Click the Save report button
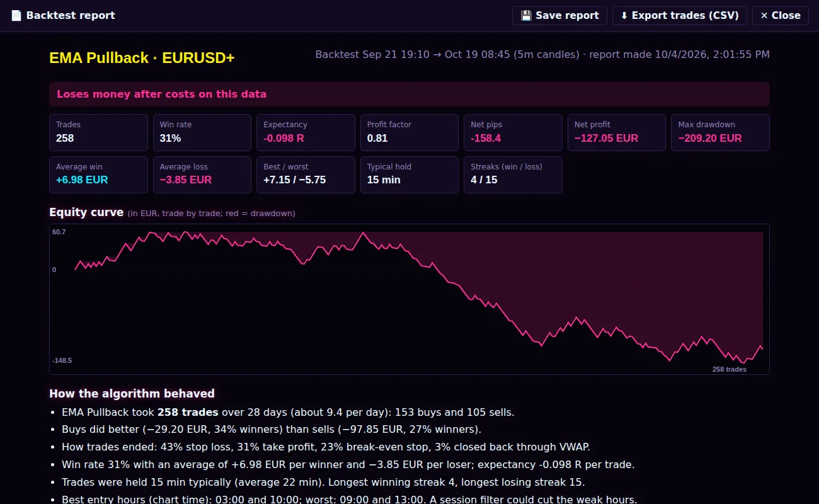Screen dimensions: 819x504 tap(559, 16)
